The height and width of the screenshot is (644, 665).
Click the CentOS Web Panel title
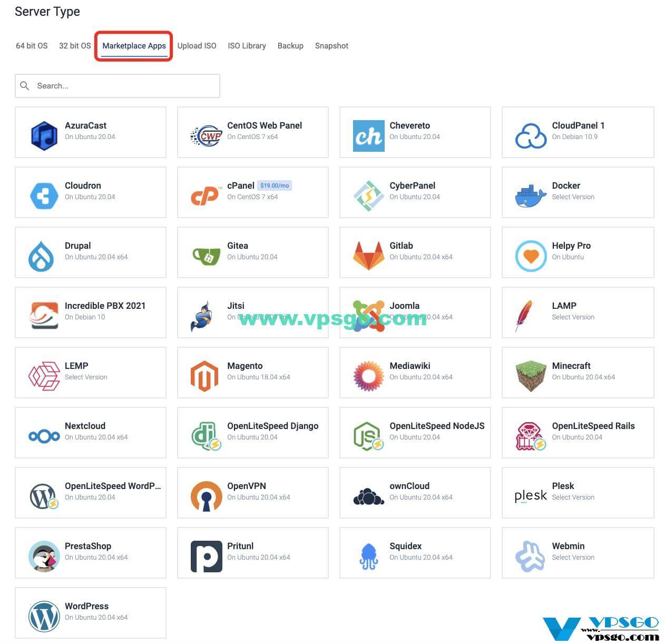265,125
